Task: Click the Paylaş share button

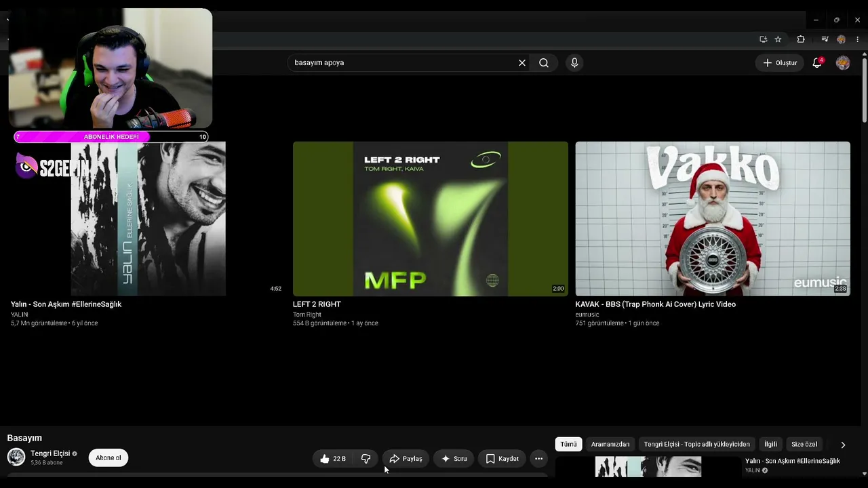Action: tap(406, 459)
